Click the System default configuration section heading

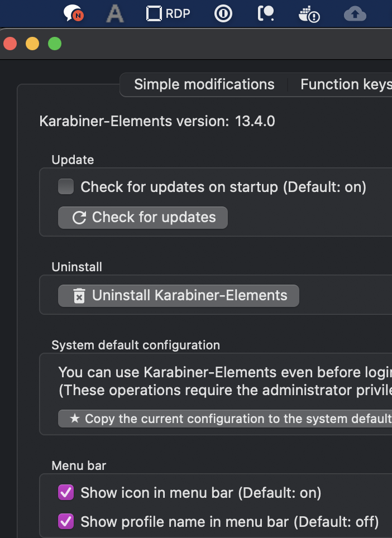135,345
